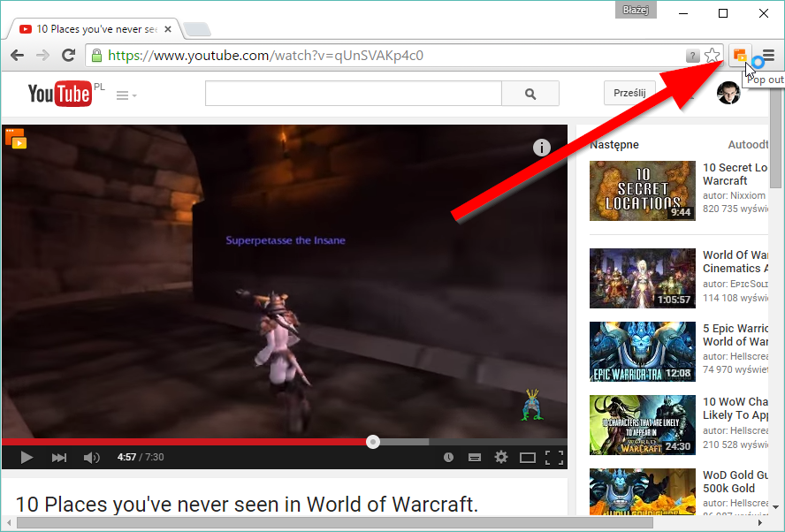Open the user account avatar
Viewport: 785px width, 532px height.
pyautogui.click(x=728, y=93)
